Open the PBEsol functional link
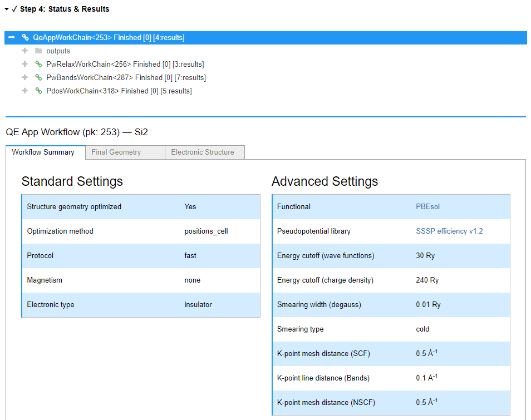This screenshot has width=531, height=420. [427, 207]
